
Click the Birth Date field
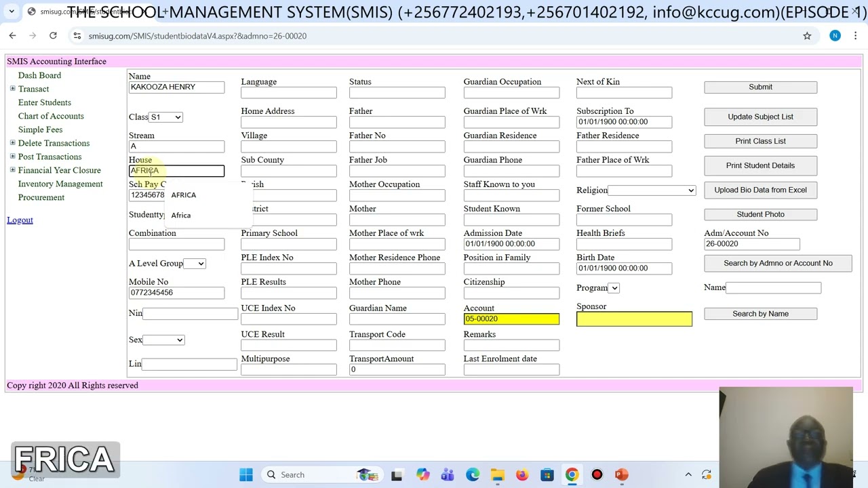[x=624, y=268]
